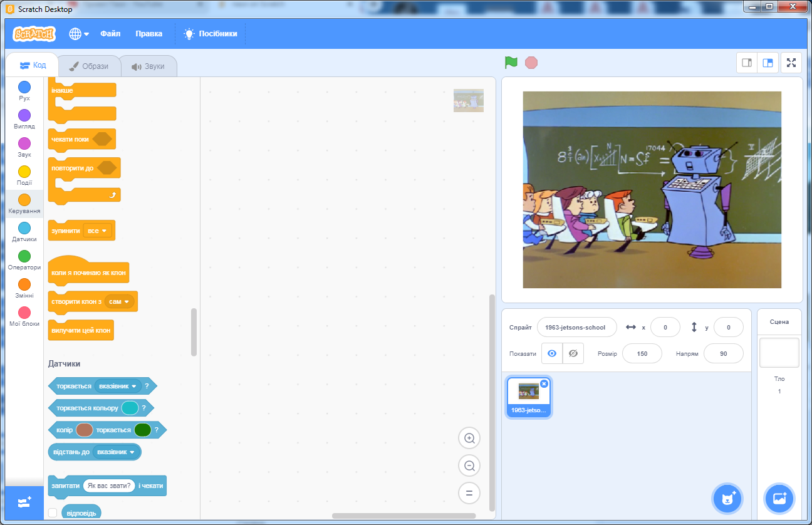This screenshot has height=525, width=812.
Task: Click the add extension button
Action: coord(24,502)
